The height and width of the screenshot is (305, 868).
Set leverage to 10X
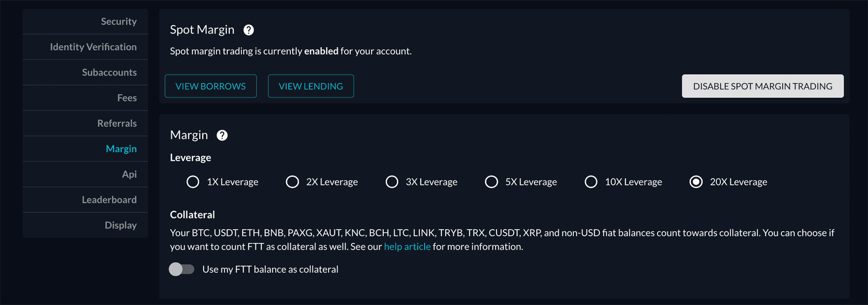[x=591, y=182]
